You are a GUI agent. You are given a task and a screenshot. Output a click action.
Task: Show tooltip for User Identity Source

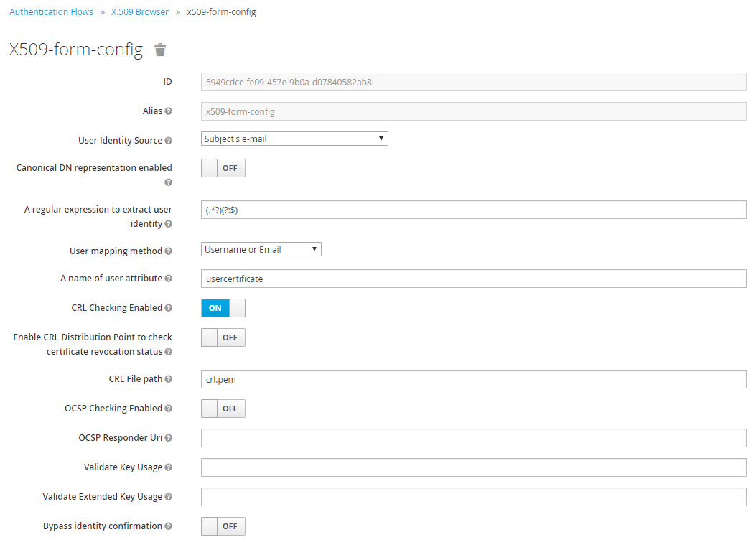coord(169,141)
